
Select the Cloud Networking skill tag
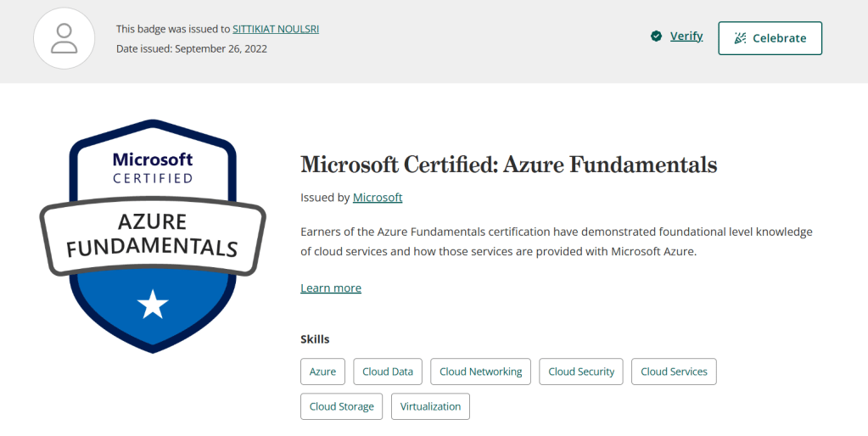click(480, 372)
